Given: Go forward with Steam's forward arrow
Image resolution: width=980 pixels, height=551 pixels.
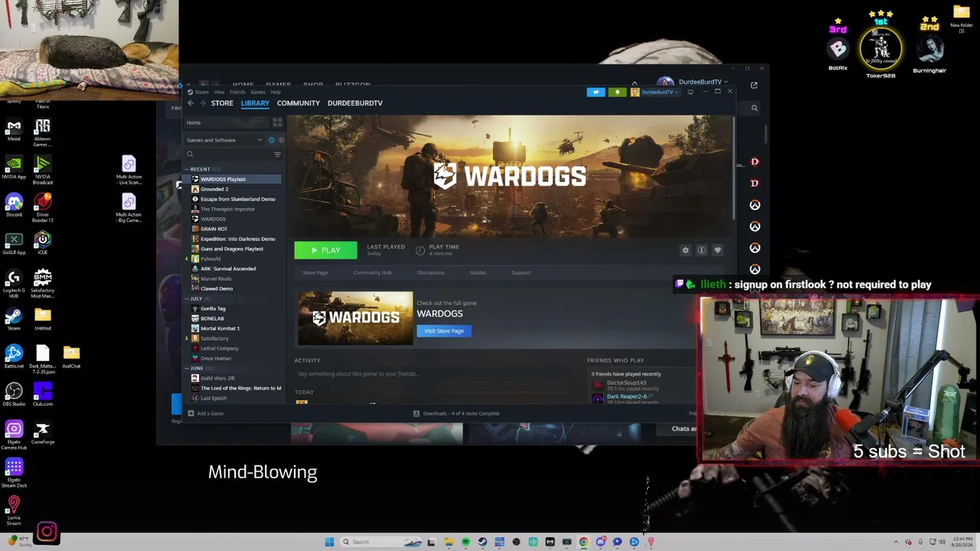Looking at the screenshot, I should pos(202,103).
